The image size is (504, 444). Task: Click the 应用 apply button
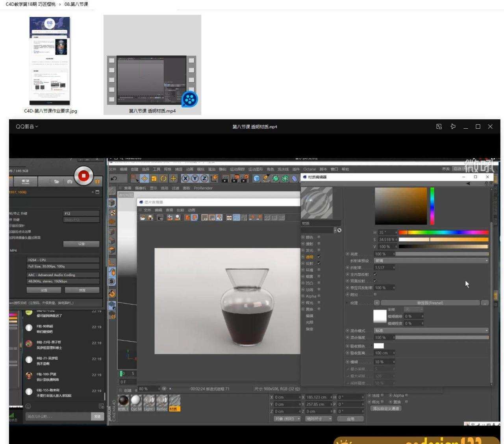point(350,419)
